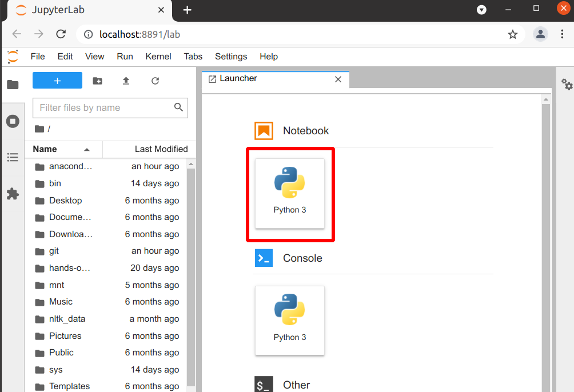Viewport: 574px width, 392px height.
Task: Click the root folder breadcrumb icon
Action: click(x=39, y=129)
